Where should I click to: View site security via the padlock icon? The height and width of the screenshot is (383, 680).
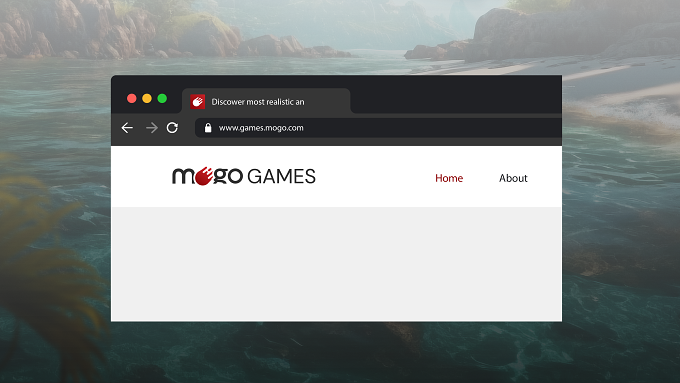208,128
